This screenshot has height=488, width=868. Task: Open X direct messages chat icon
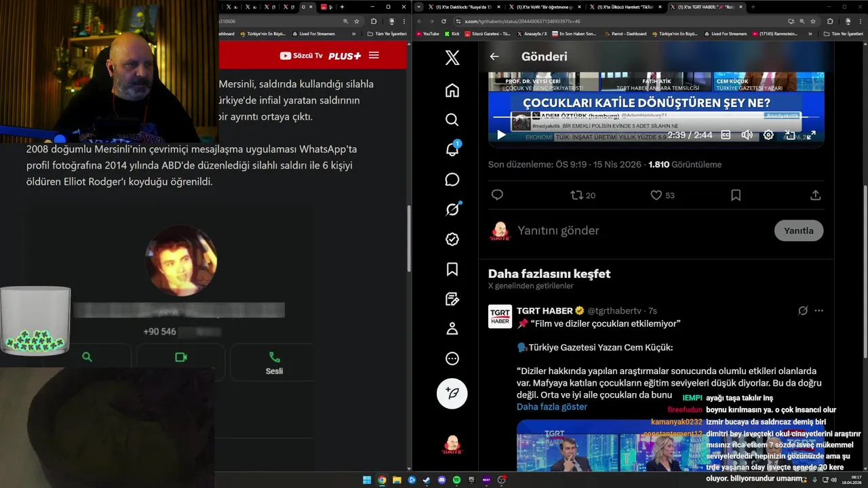(452, 180)
